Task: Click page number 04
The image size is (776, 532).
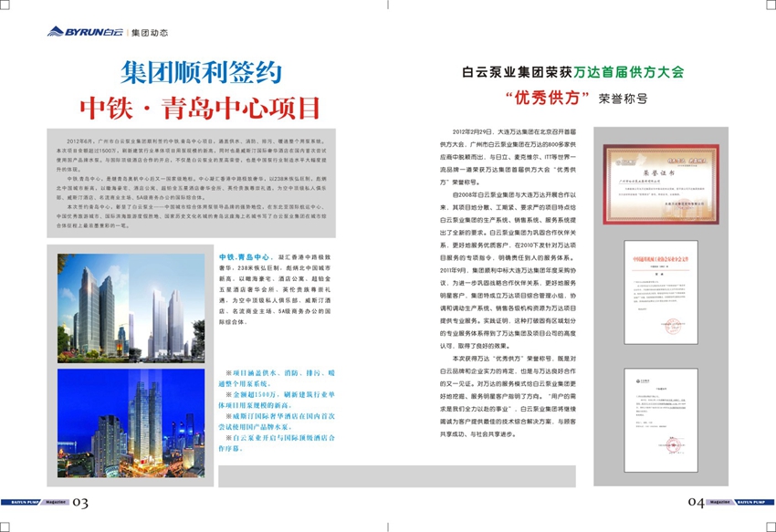Action: point(696,503)
